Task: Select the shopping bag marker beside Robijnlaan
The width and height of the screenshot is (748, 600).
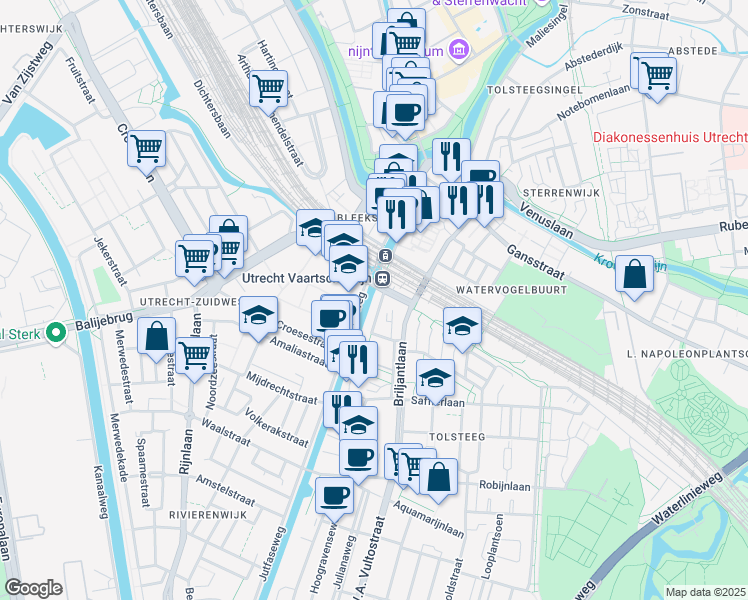Action: coord(438,477)
